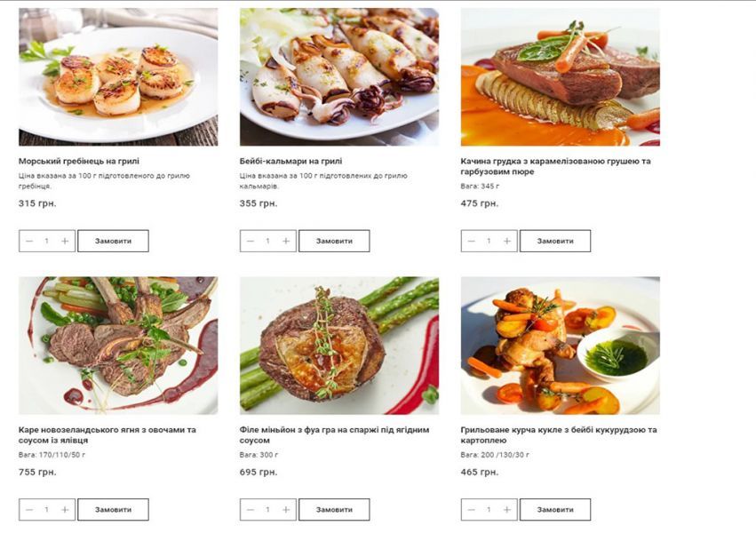The width and height of the screenshot is (756, 533).
Task: Increase Філе міньйон quantity with plus
Action: pyautogui.click(x=286, y=509)
